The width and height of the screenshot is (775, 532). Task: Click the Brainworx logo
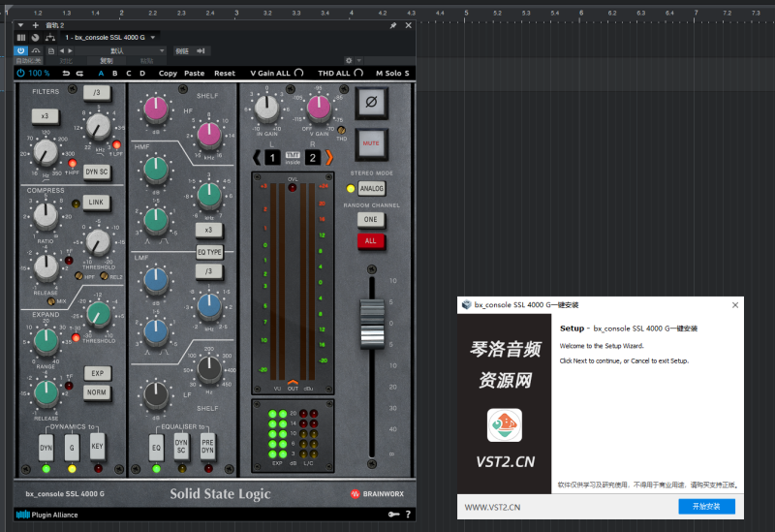point(377,494)
